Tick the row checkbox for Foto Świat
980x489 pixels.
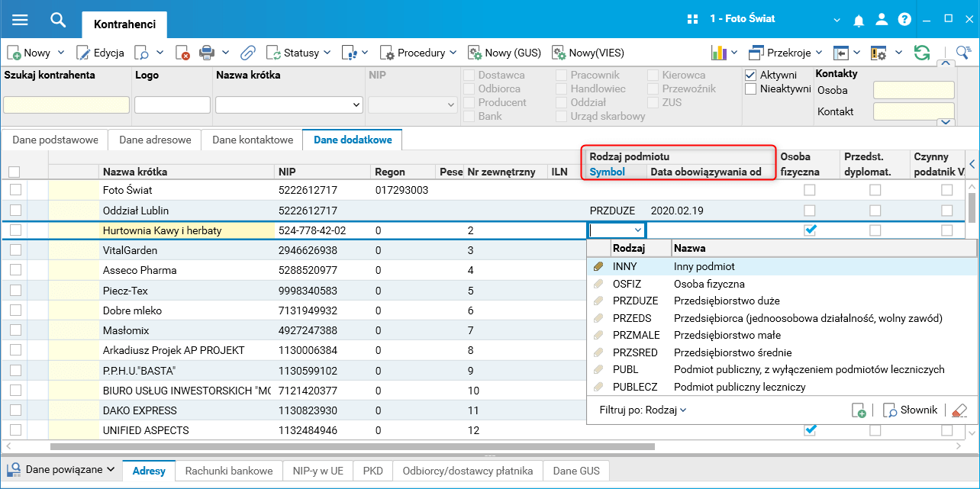pyautogui.click(x=15, y=190)
